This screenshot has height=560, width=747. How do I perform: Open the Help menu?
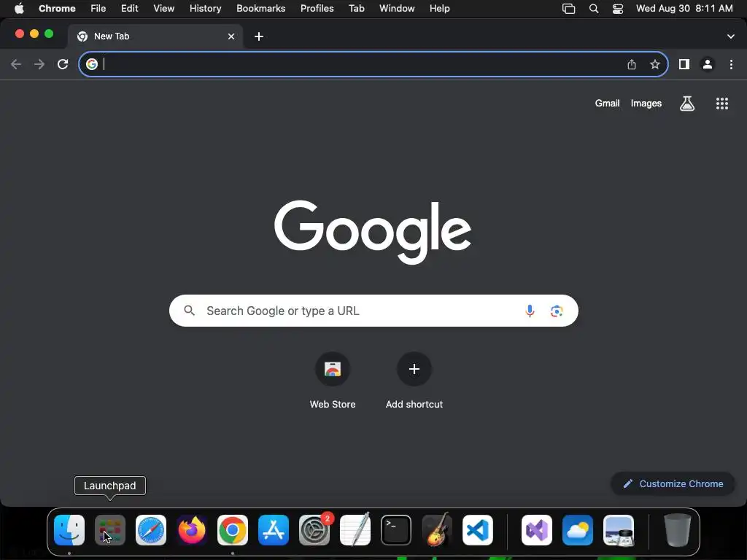[439, 9]
